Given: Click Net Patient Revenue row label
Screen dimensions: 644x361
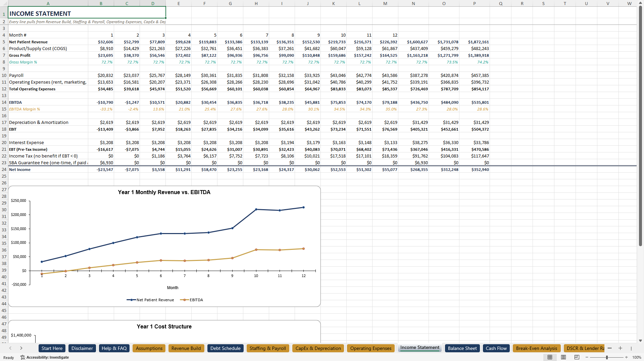Looking at the screenshot, I should click(48, 42).
